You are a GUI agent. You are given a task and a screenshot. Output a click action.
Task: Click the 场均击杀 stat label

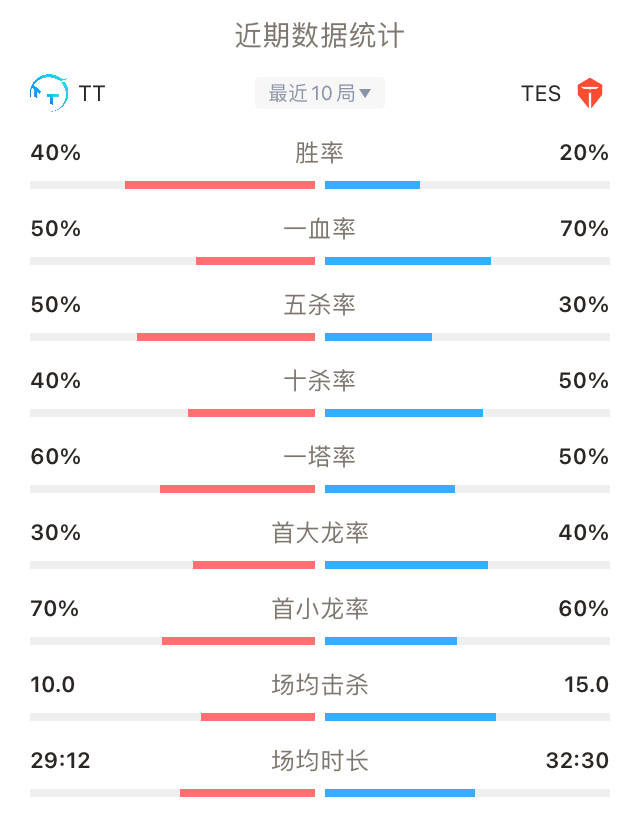pyautogui.click(x=319, y=685)
